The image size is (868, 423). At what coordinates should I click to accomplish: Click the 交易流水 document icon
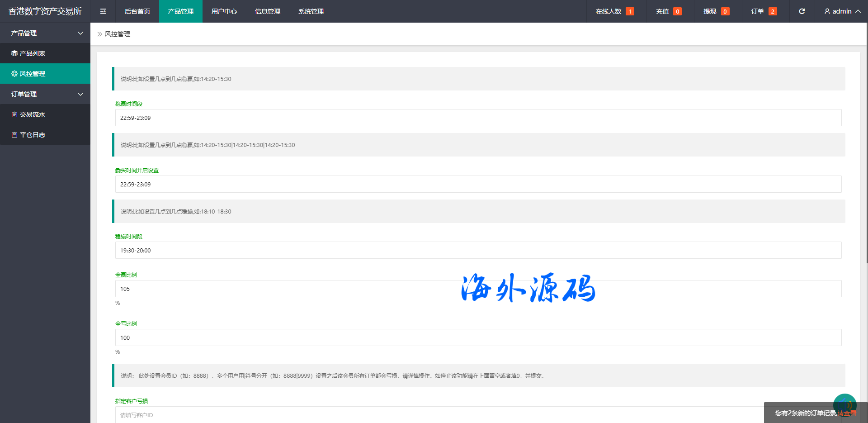[x=14, y=114]
